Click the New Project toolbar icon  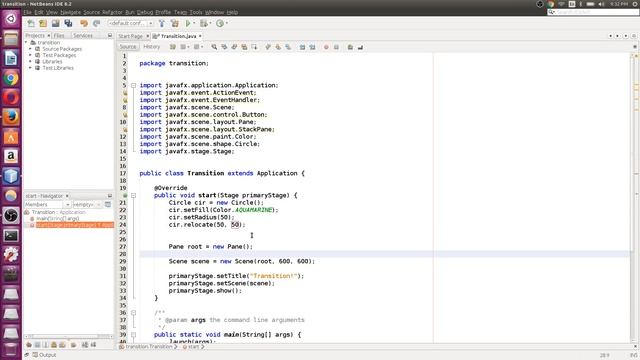click(x=43, y=23)
